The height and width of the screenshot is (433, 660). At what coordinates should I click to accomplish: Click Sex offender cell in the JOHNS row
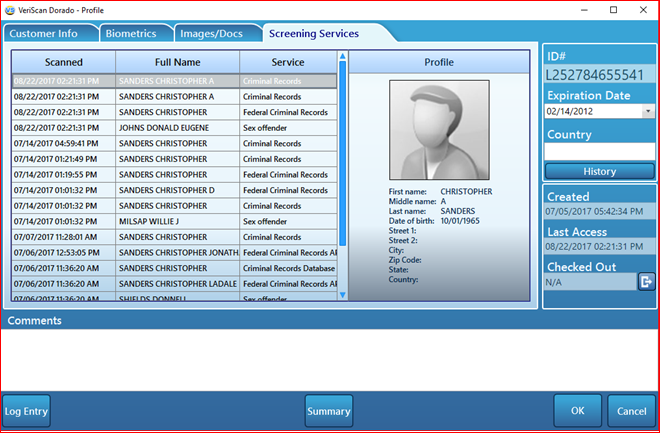pyautogui.click(x=289, y=128)
